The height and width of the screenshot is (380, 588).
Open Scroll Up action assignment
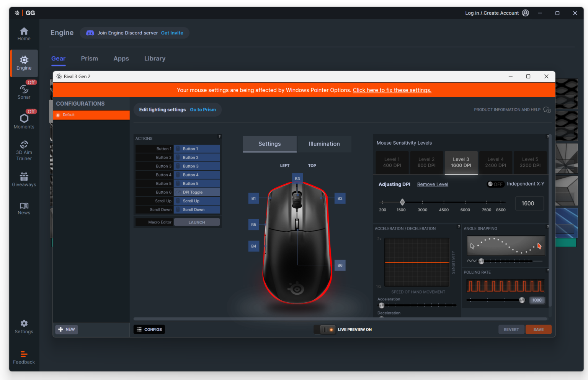197,201
